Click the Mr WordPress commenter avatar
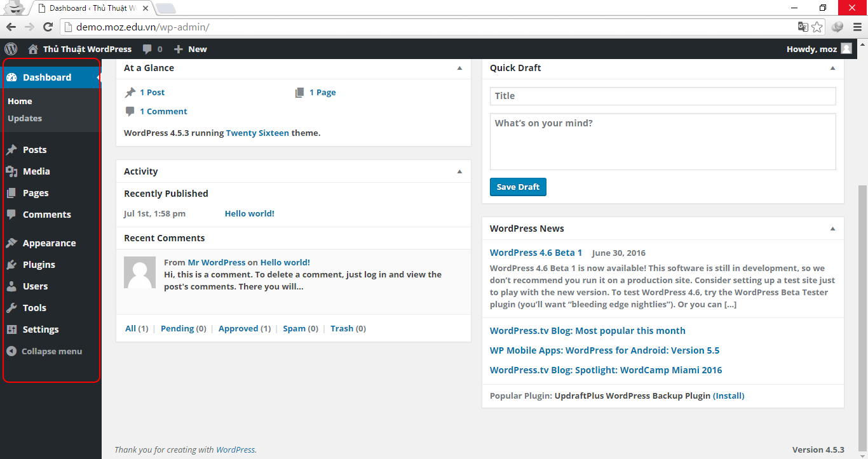 click(x=140, y=272)
